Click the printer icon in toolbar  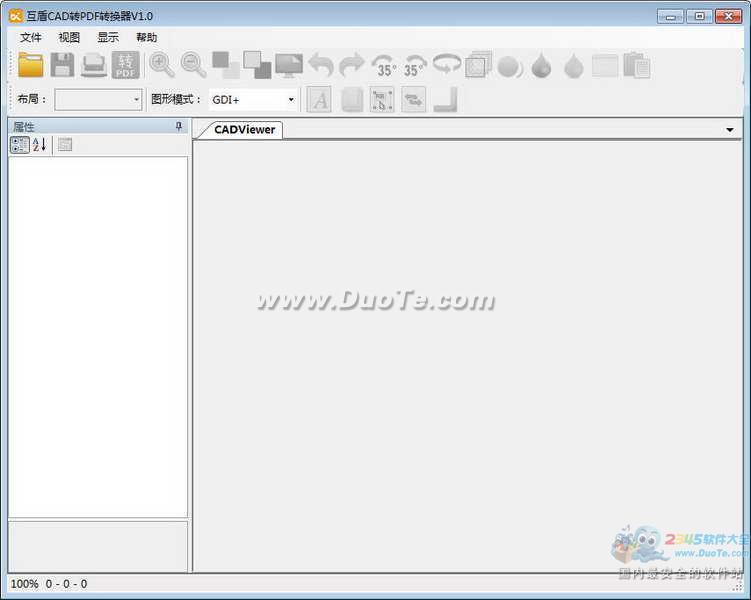[x=93, y=65]
